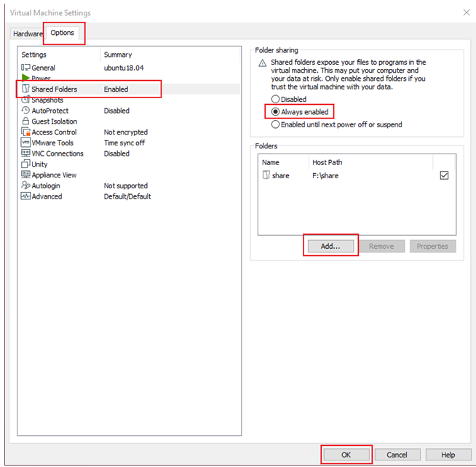Select the General row label
The width and height of the screenshot is (476, 467).
click(x=43, y=68)
